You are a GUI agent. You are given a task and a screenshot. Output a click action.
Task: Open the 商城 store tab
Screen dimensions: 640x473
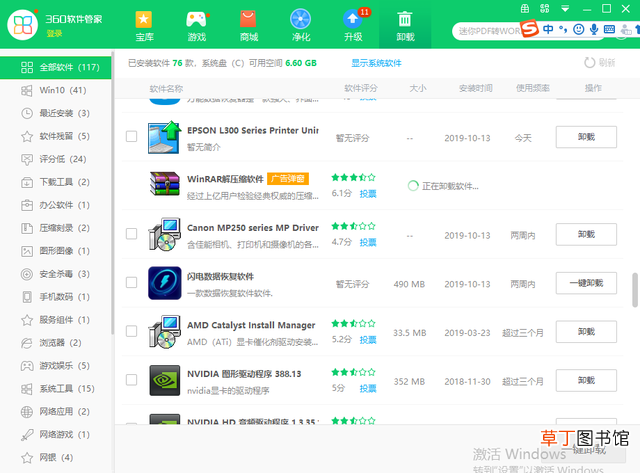tap(249, 26)
